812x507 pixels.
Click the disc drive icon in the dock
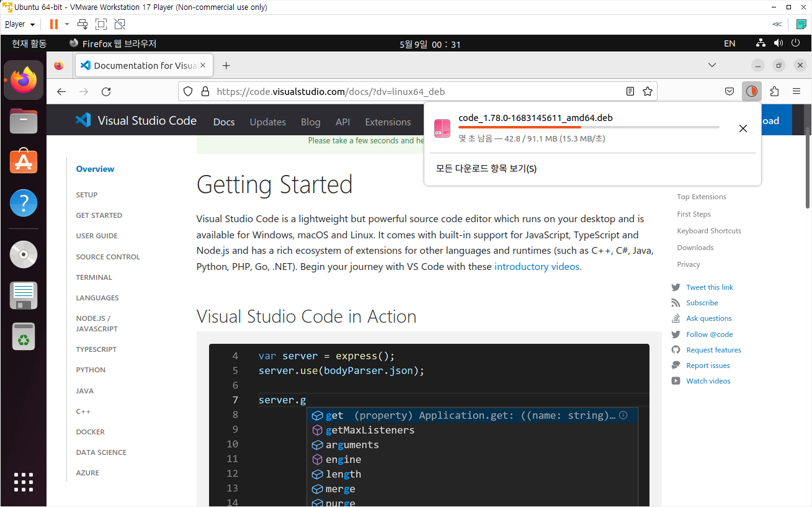[x=24, y=254]
